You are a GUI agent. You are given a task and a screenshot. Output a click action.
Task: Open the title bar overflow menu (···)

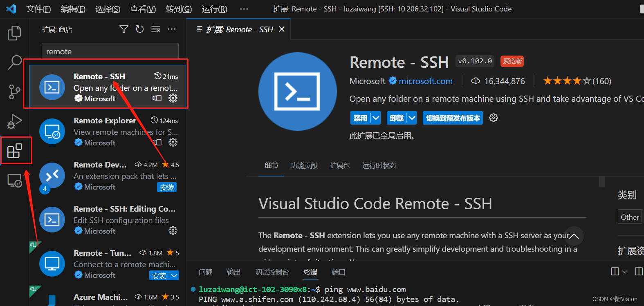click(x=244, y=9)
